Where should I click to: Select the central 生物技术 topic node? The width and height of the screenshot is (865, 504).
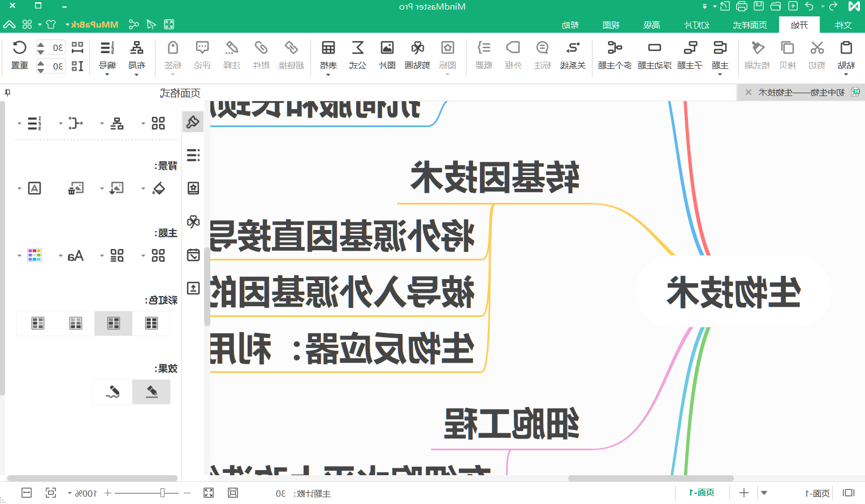733,292
